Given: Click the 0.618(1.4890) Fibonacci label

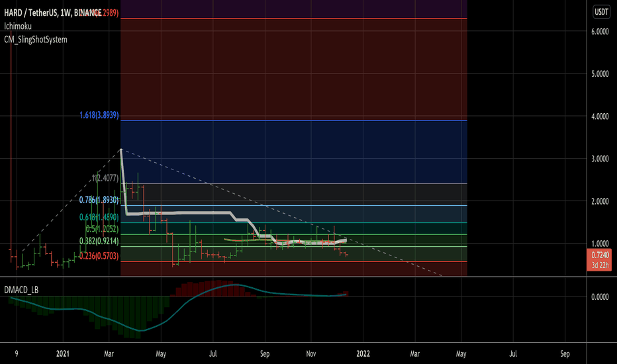Looking at the screenshot, I should tap(99, 217).
